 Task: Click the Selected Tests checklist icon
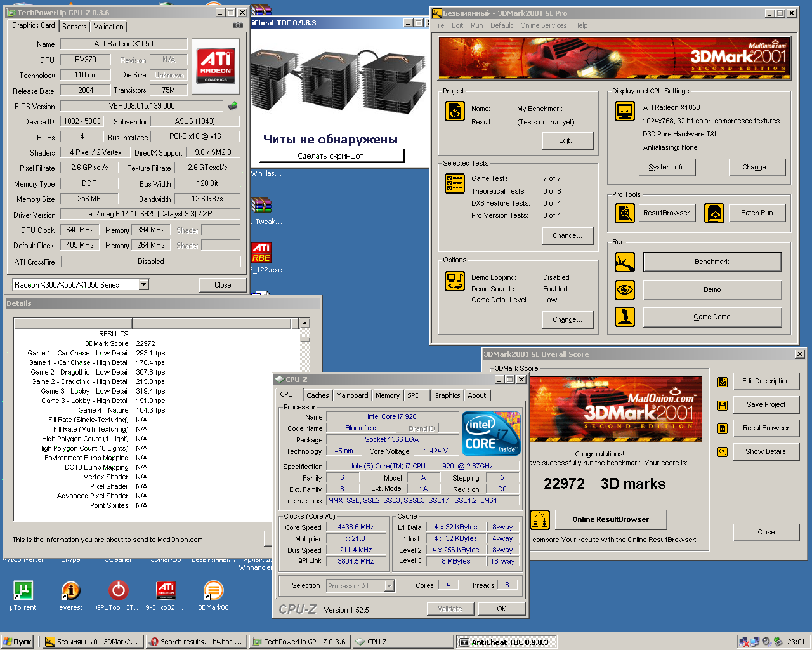tap(455, 183)
